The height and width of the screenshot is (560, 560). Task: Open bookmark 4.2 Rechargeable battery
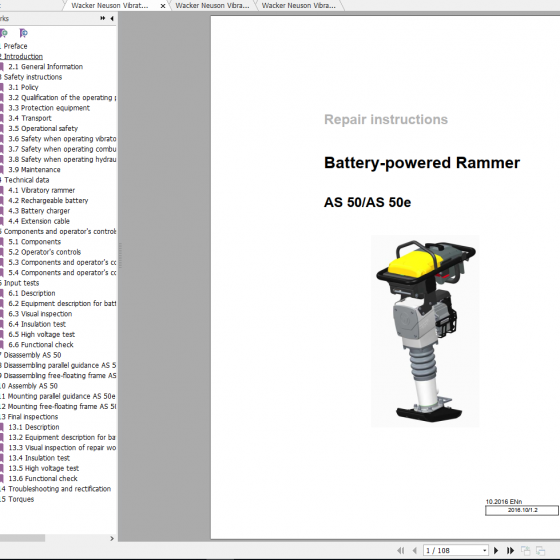coord(48,200)
